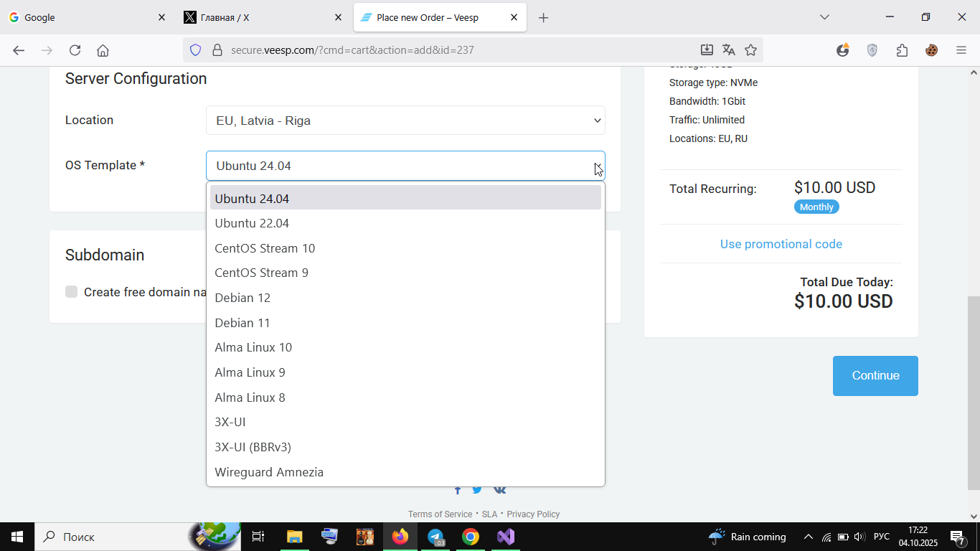Go back to the previous page
Screen dimensions: 980x551
coord(19,50)
